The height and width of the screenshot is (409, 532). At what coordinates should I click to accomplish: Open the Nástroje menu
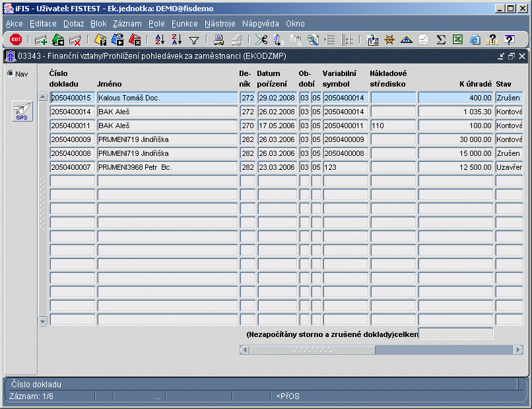tap(220, 24)
